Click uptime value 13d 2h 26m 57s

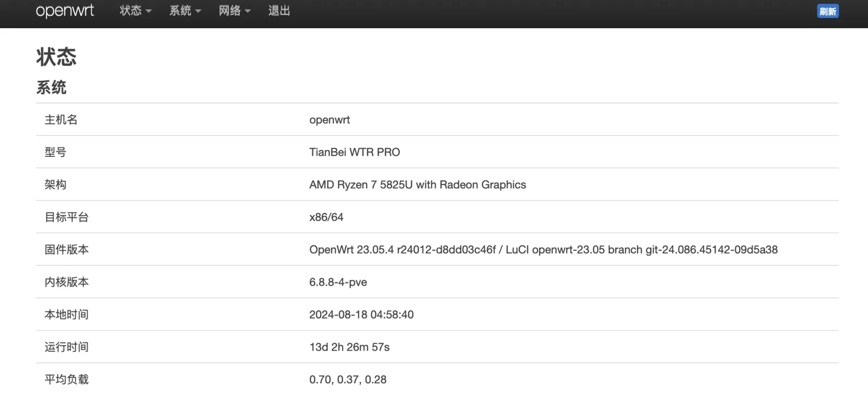[x=349, y=347]
